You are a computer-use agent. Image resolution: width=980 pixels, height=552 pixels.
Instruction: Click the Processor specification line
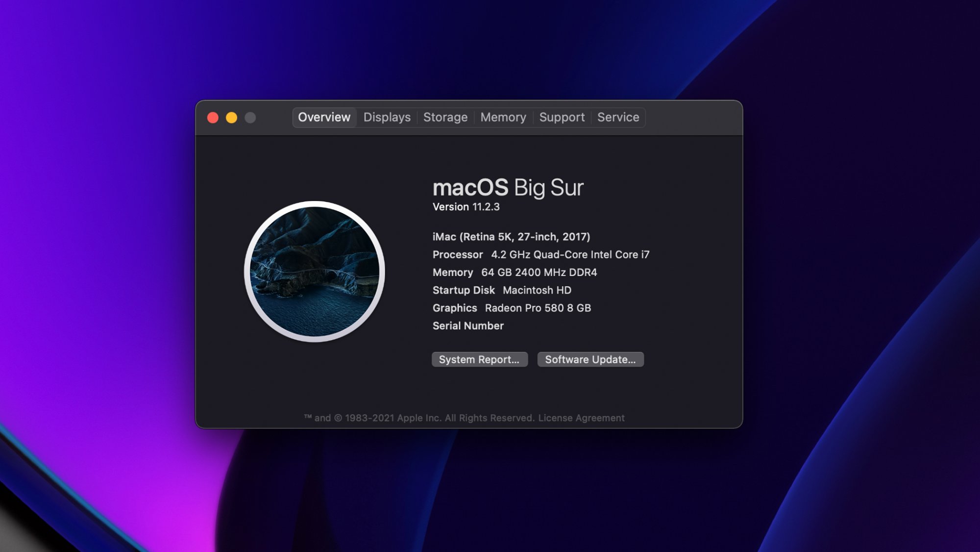click(540, 254)
